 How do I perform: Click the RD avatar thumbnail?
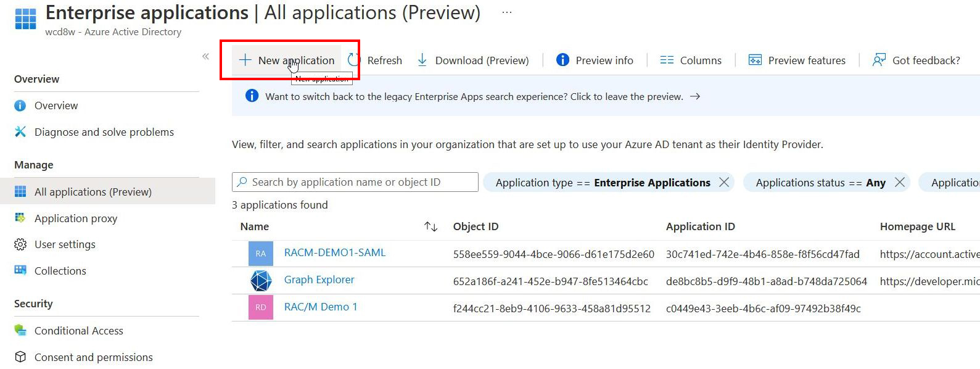pyautogui.click(x=261, y=307)
